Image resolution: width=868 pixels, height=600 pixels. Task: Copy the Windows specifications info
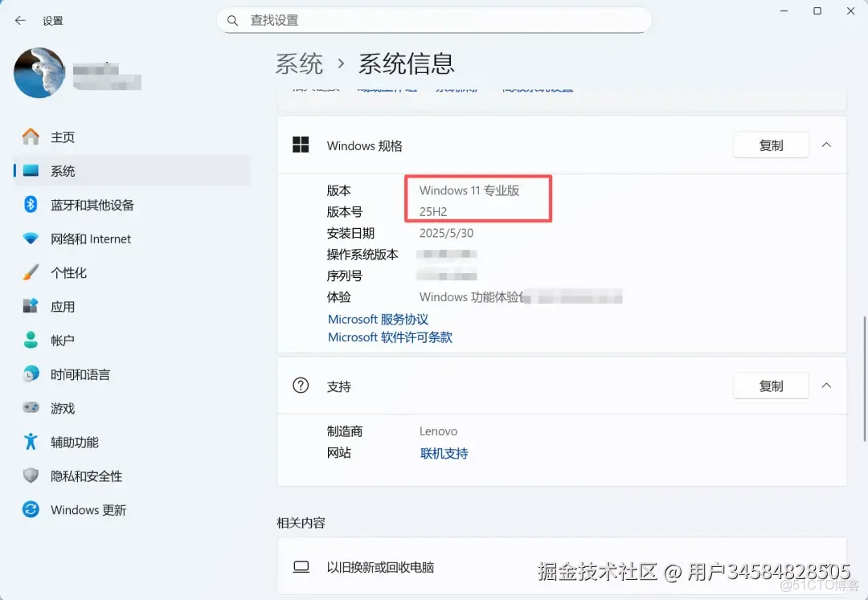[770, 145]
